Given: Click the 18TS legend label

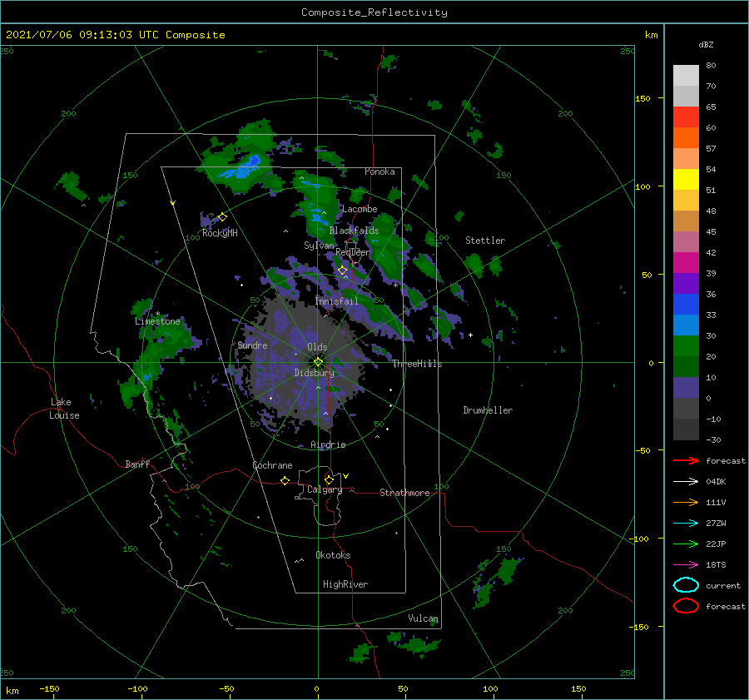Looking at the screenshot, I should (x=716, y=565).
